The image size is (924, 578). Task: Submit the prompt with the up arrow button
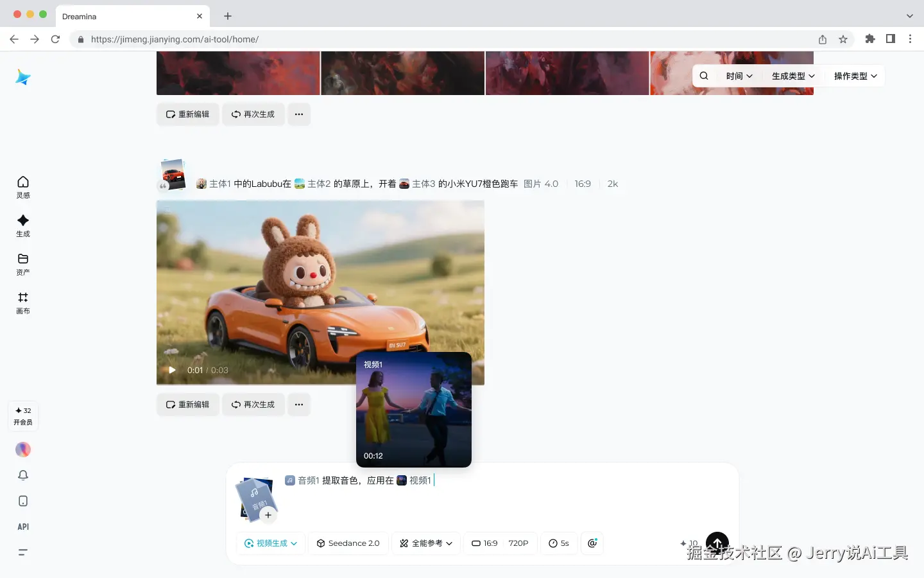click(x=717, y=543)
